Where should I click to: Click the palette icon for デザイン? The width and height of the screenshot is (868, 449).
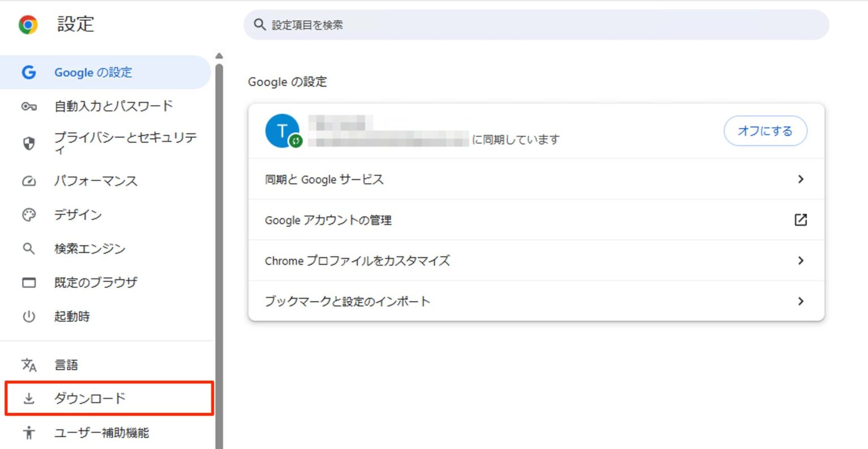[x=29, y=215]
